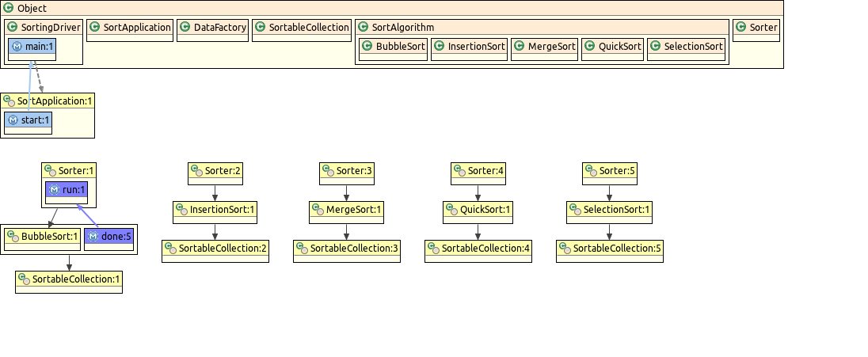This screenshot has height=357, width=868.
Task: Click the SortingDriver class icon
Action: coord(13,28)
